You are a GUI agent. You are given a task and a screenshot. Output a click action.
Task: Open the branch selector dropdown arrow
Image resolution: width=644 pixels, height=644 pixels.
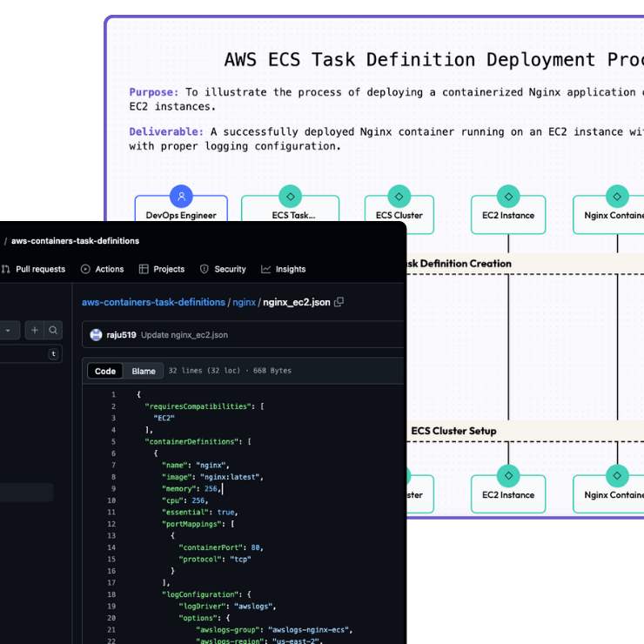click(x=8, y=330)
